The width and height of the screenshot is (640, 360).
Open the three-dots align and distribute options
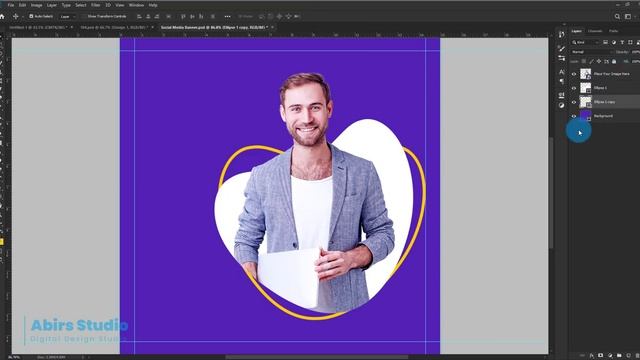pos(227,16)
